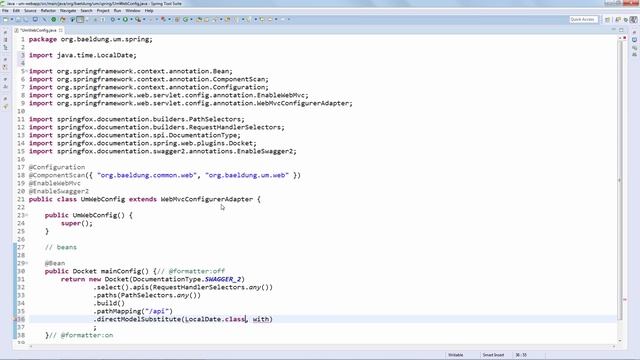Open the Window menu

(133, 11)
